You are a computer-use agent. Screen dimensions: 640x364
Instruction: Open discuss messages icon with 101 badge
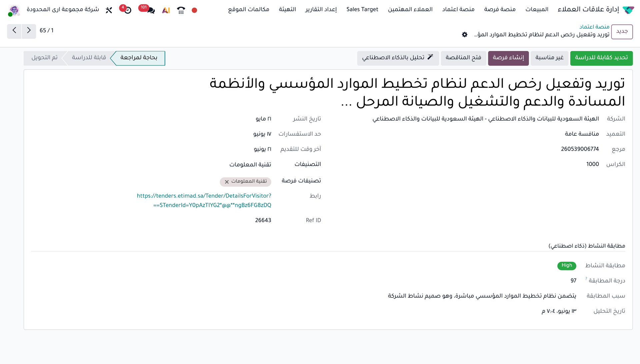[151, 10]
